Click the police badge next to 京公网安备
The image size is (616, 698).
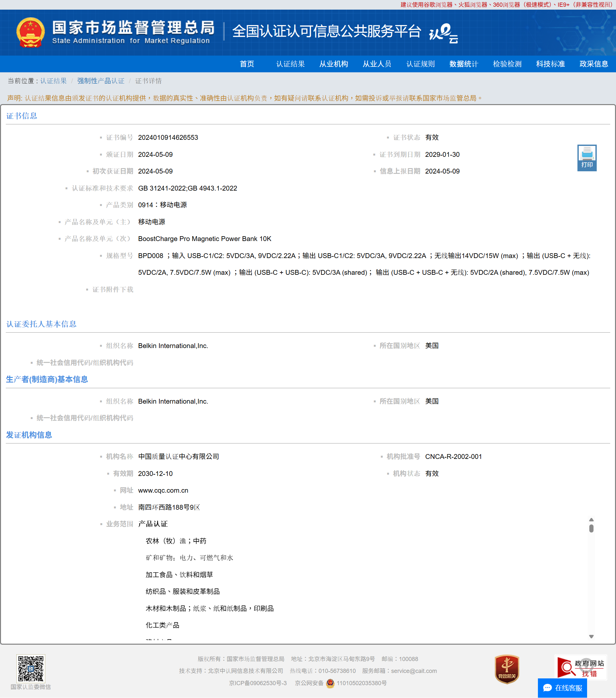click(x=330, y=683)
